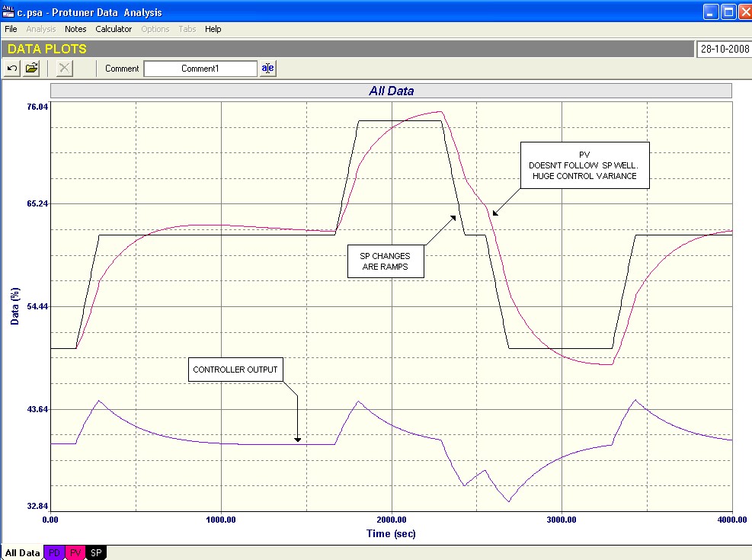Click the open folder toolbar icon
The height and width of the screenshot is (560, 752).
(x=31, y=69)
